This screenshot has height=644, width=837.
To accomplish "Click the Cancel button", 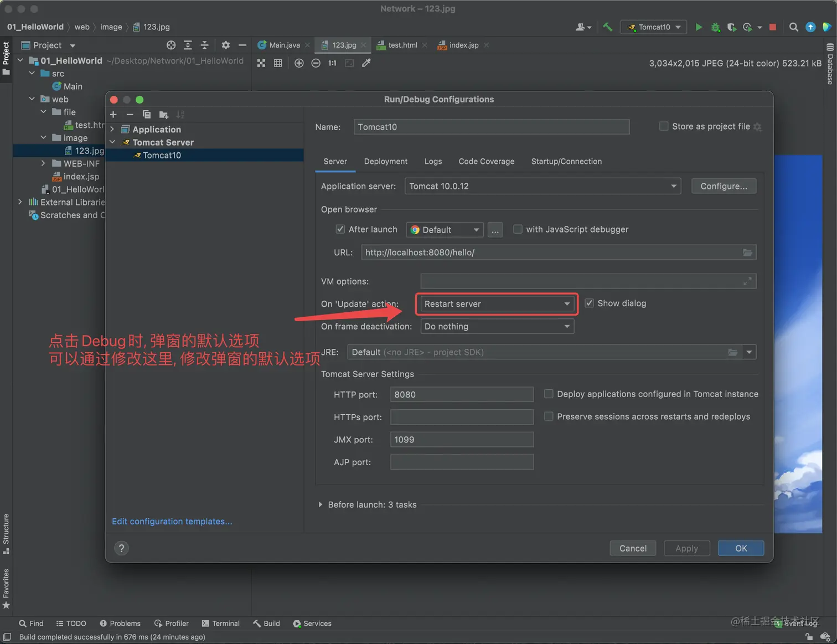I will (x=633, y=548).
